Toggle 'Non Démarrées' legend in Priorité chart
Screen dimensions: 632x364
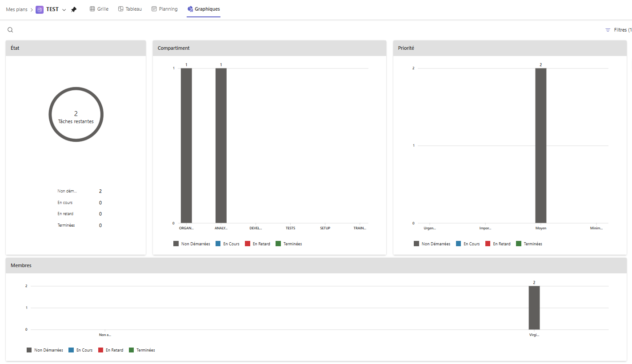pos(432,244)
